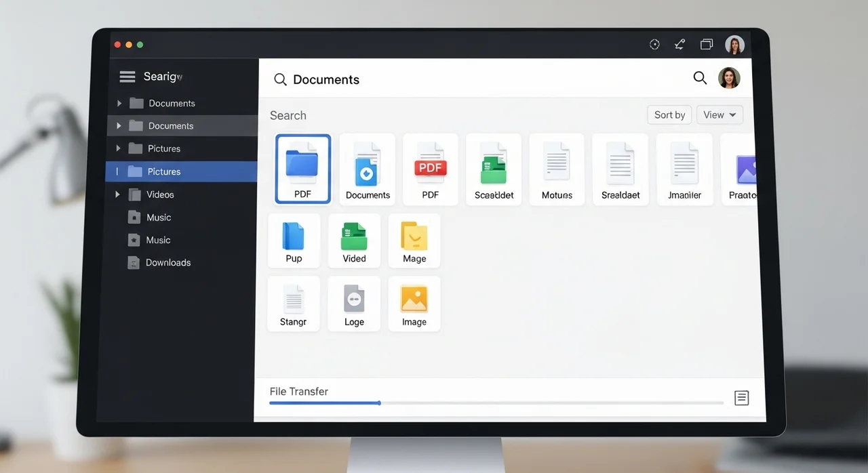Open the Scealdet green spreadsheet file
The height and width of the screenshot is (473, 868).
[494, 169]
